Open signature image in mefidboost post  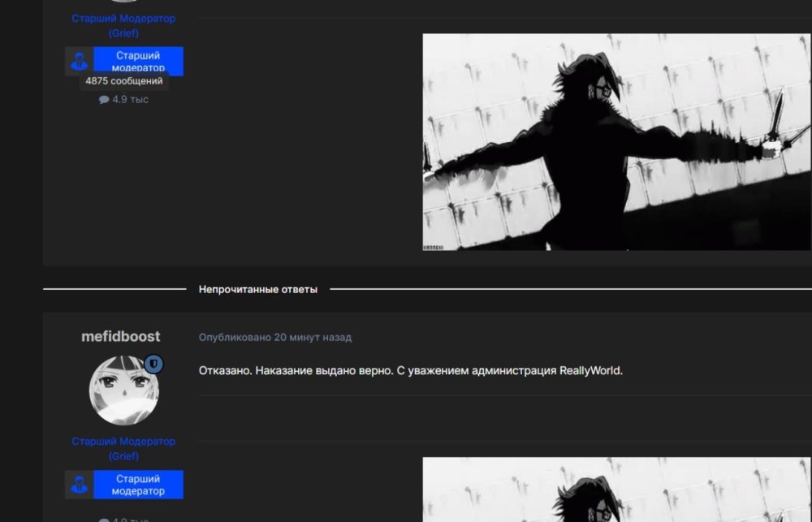617,490
